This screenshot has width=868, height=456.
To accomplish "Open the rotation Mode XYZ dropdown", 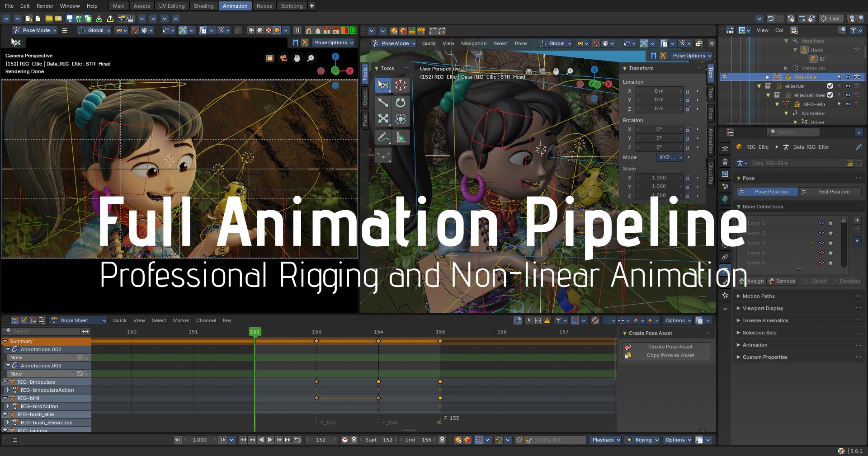I will pos(670,157).
